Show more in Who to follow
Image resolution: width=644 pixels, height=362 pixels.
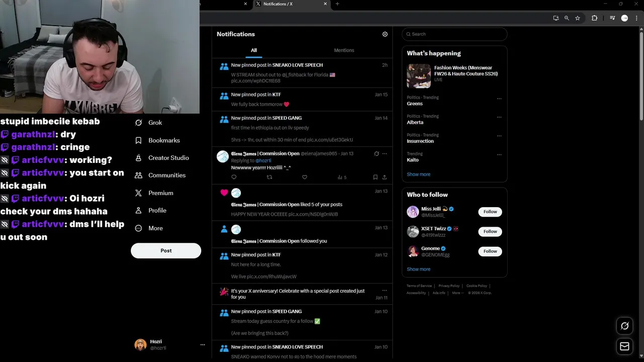[419, 269]
